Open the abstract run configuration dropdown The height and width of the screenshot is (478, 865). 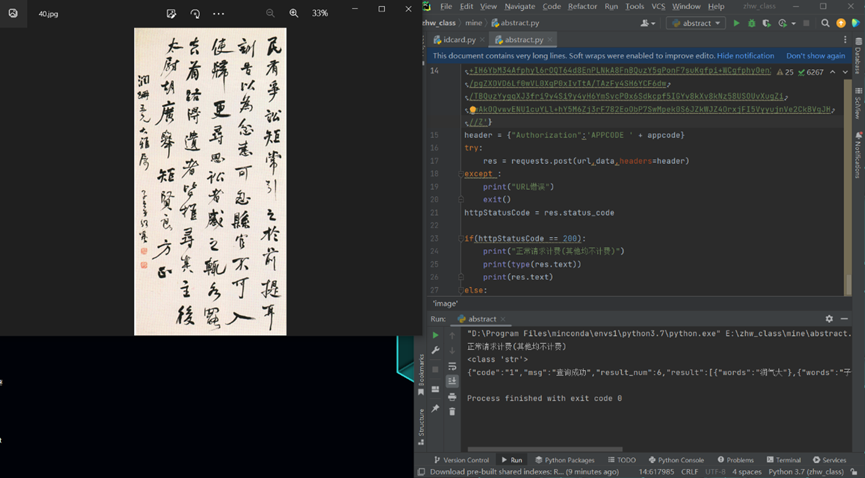(x=696, y=23)
